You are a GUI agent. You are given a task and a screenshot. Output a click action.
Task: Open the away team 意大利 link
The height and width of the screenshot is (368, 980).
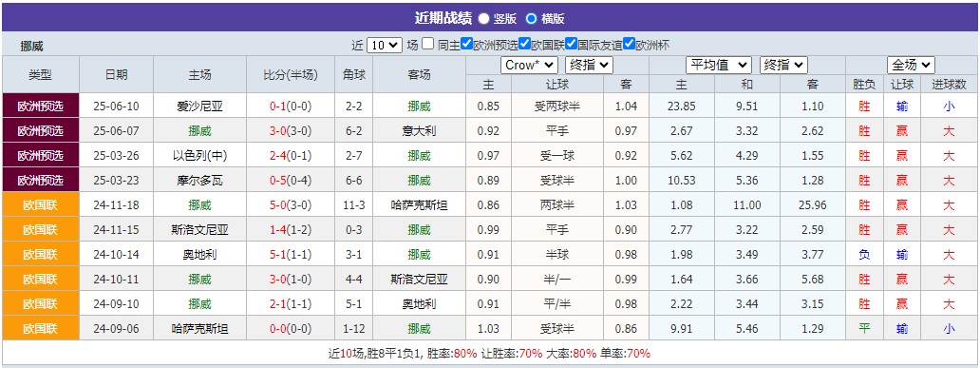[x=420, y=131]
